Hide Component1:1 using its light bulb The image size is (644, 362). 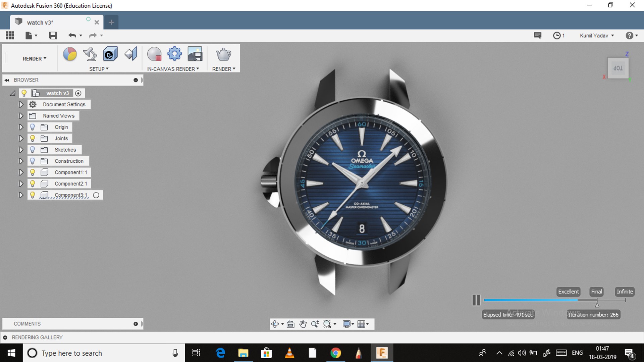tap(33, 172)
